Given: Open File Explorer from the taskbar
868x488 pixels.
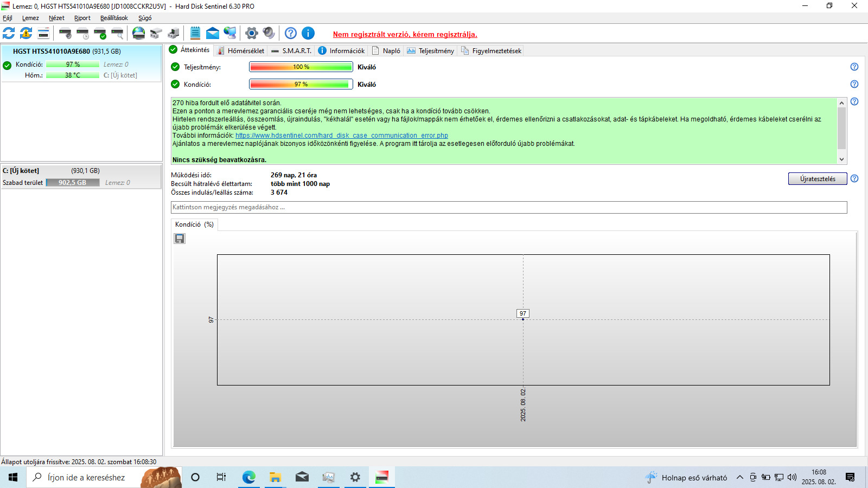Looking at the screenshot, I should (276, 477).
